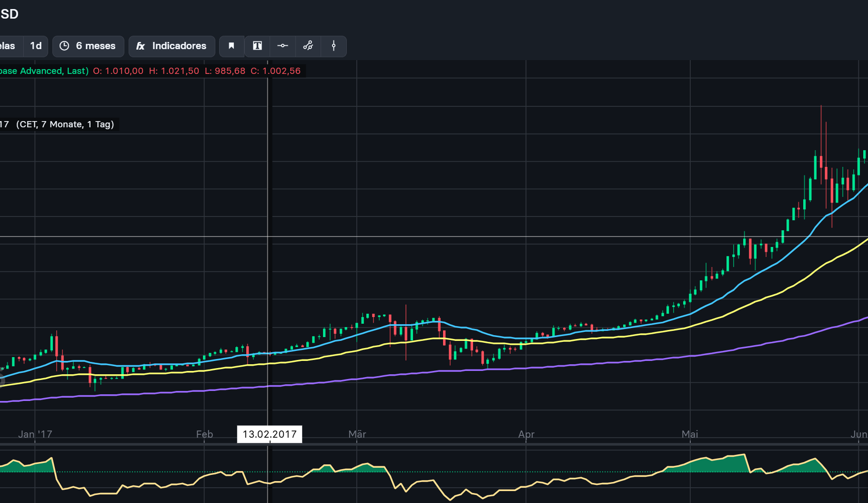Image resolution: width=868 pixels, height=503 pixels.
Task: Open the Indicadores menu
Action: (172, 46)
